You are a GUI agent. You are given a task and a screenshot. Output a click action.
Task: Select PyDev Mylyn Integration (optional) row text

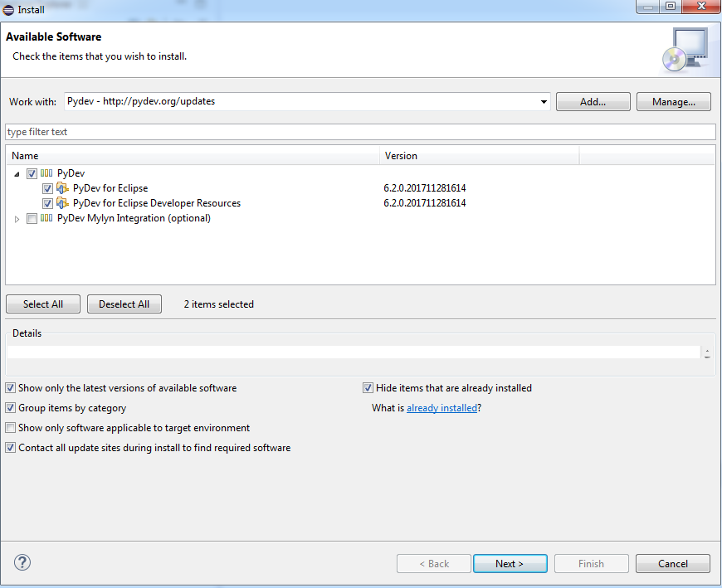pos(134,218)
